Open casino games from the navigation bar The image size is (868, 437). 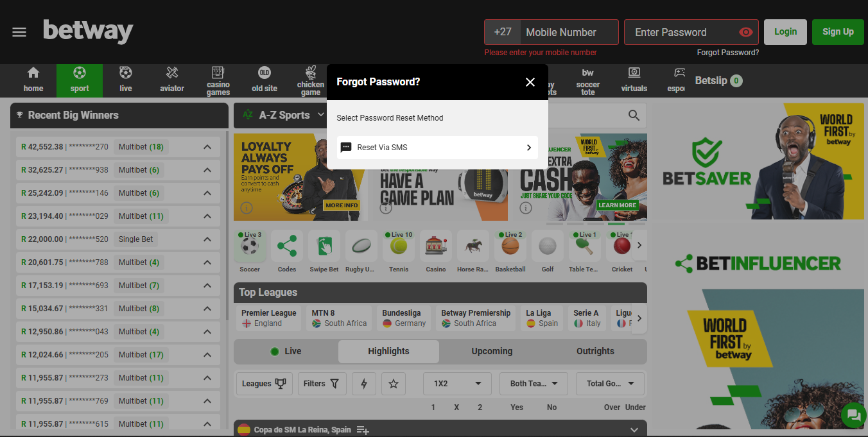click(x=218, y=80)
